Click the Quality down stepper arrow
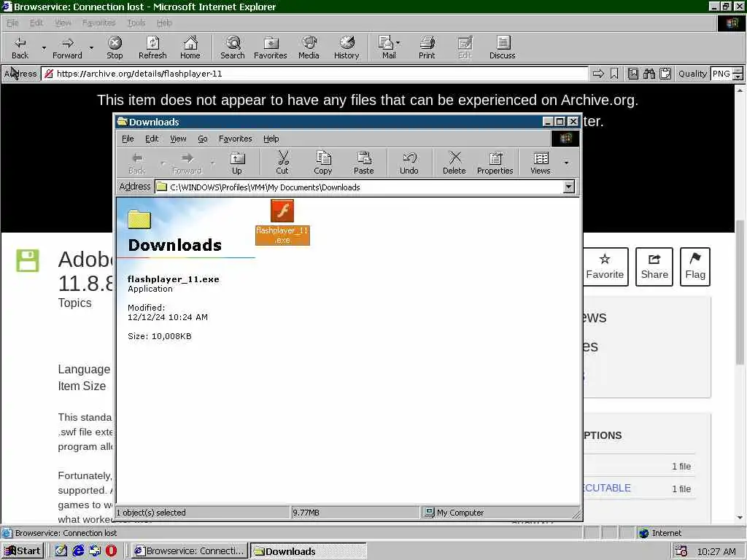 pyautogui.click(x=738, y=77)
